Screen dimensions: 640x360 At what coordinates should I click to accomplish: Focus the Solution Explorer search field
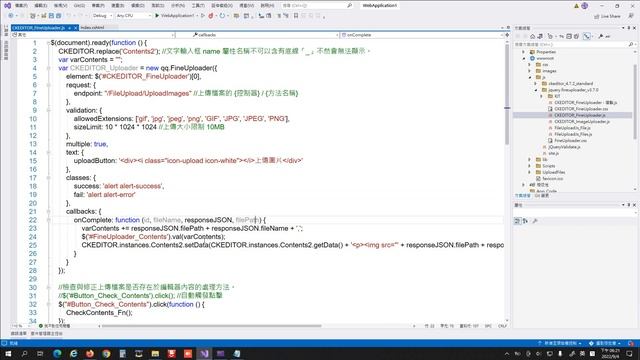(x=571, y=44)
